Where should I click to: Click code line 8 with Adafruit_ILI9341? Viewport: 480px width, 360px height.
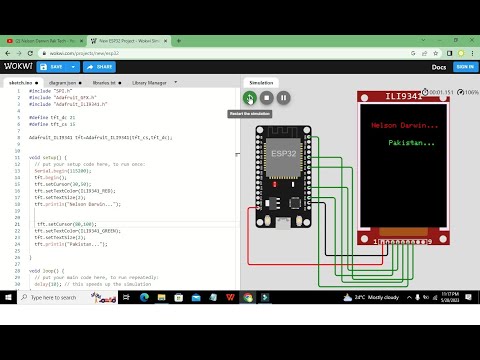[101, 137]
